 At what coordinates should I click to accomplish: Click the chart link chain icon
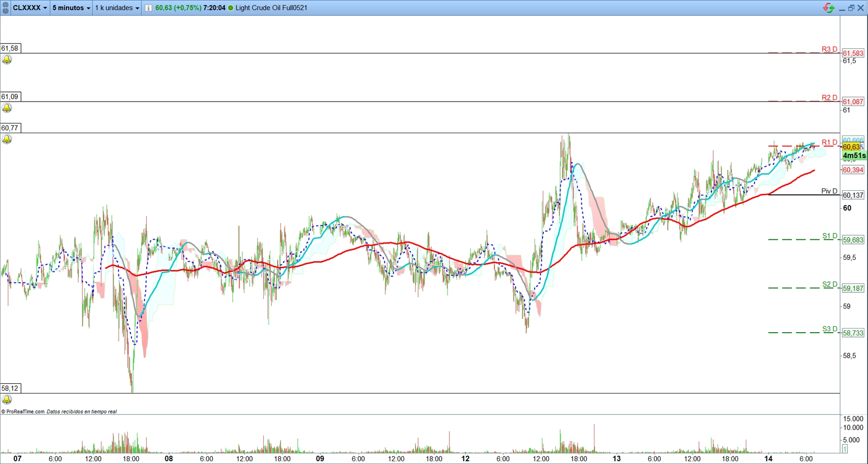point(6,8)
